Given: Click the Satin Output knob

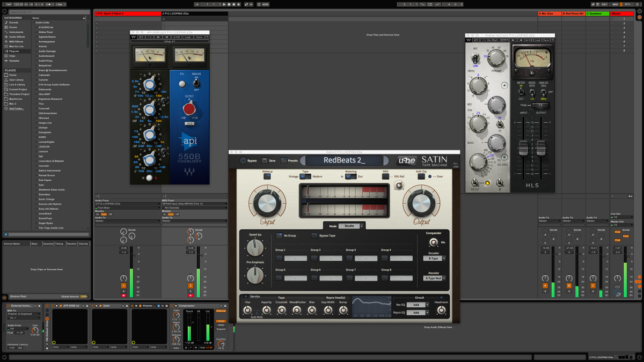Looking at the screenshot, I should click(421, 204).
